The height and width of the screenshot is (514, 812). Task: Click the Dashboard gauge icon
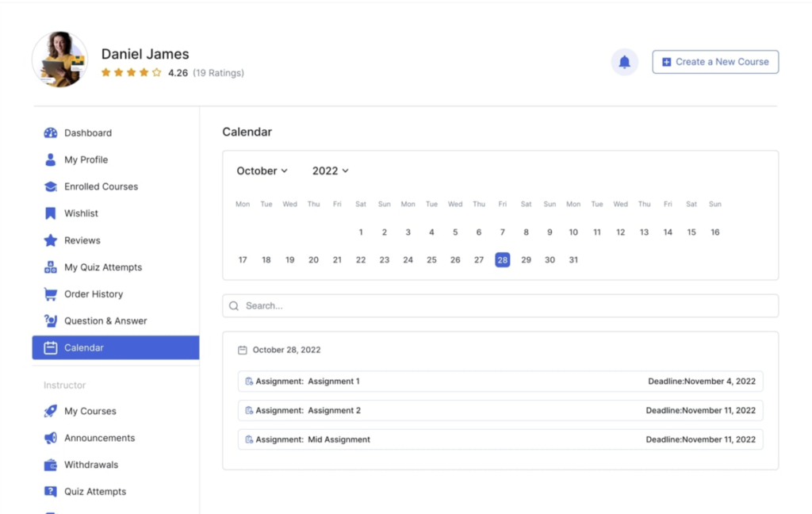tap(51, 133)
